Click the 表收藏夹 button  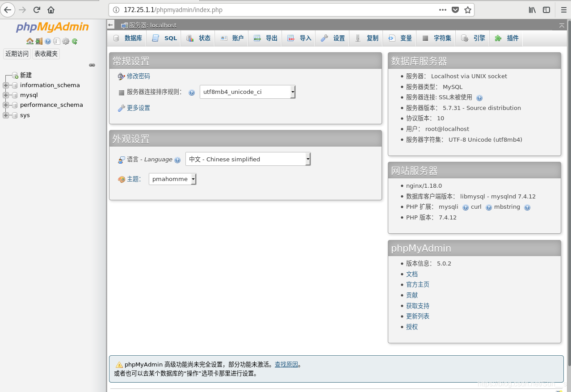(x=46, y=54)
